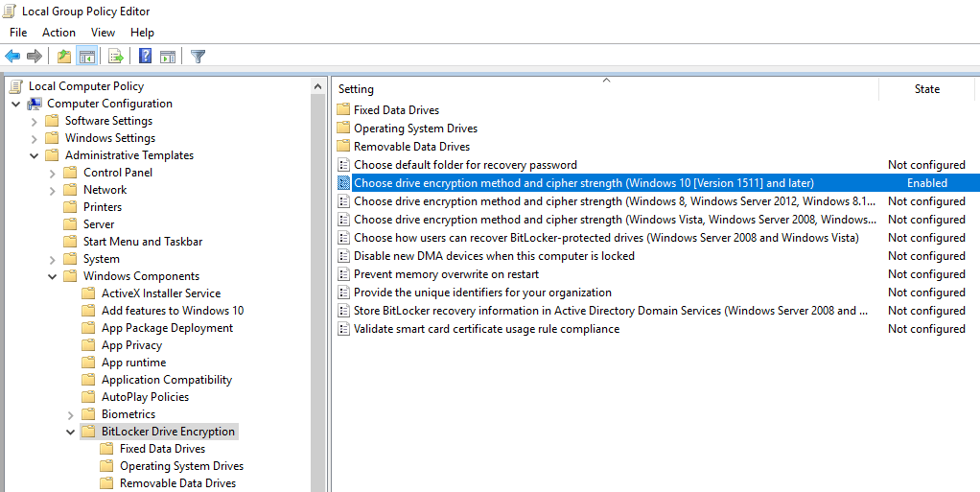This screenshot has width=980, height=492.
Task: Click the Export List toolbar icon
Action: pos(115,57)
